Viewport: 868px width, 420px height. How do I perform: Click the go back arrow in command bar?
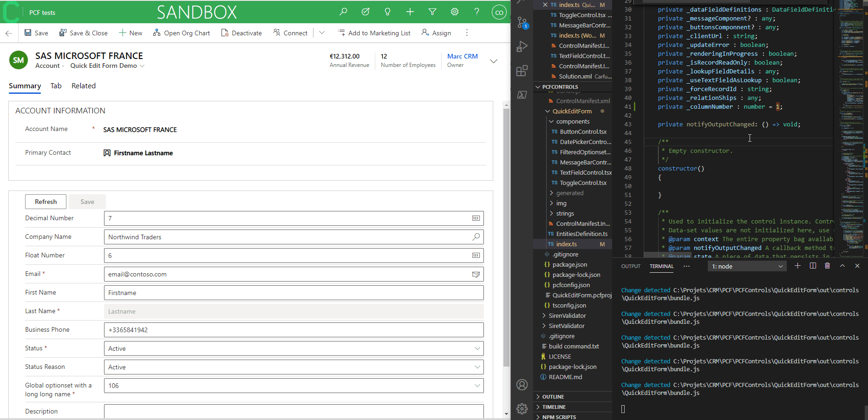pos(8,33)
